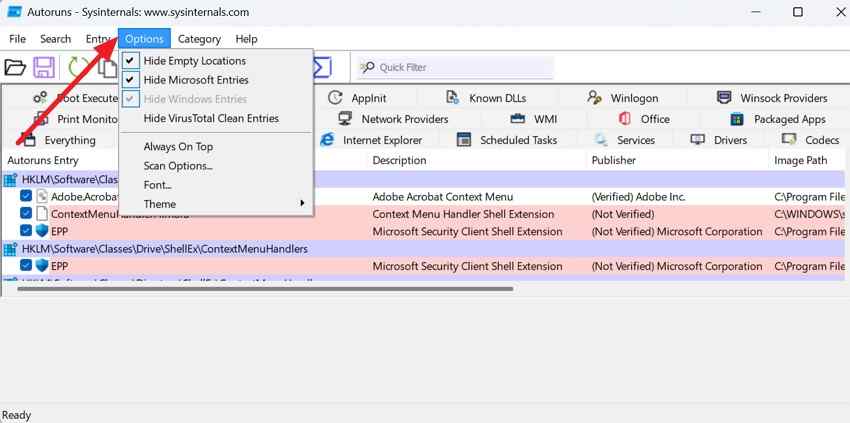Click 'Context Menu Handler Shell Extension' description
The height and width of the screenshot is (423, 850).
(463, 214)
